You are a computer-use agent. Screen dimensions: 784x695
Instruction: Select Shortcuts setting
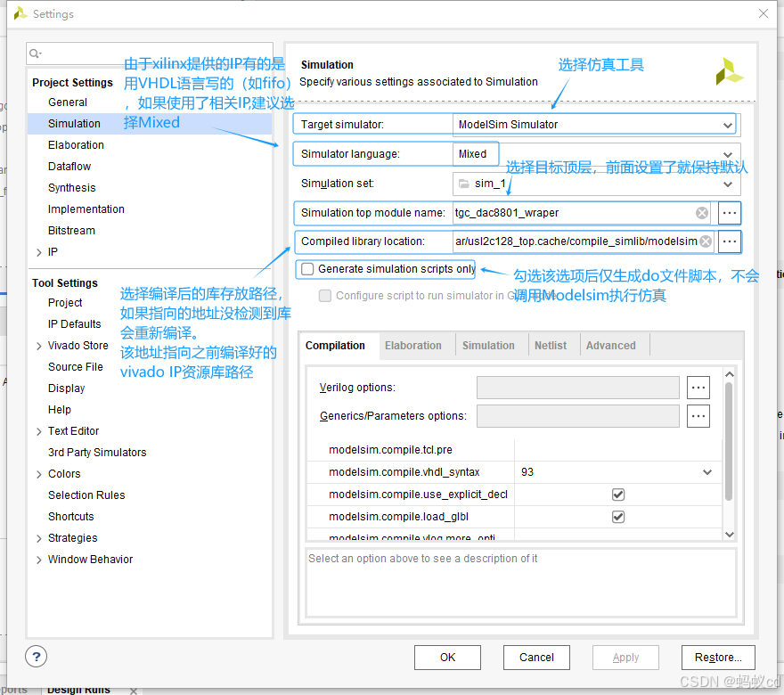(x=71, y=517)
